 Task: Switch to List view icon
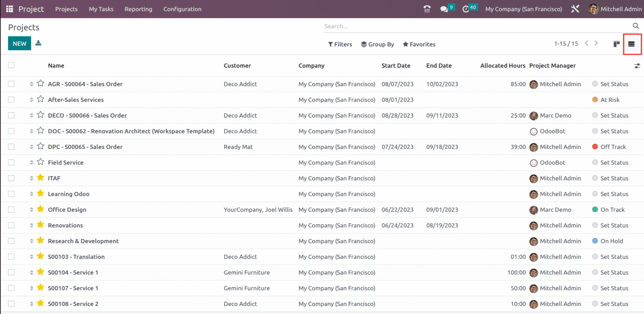pyautogui.click(x=631, y=44)
